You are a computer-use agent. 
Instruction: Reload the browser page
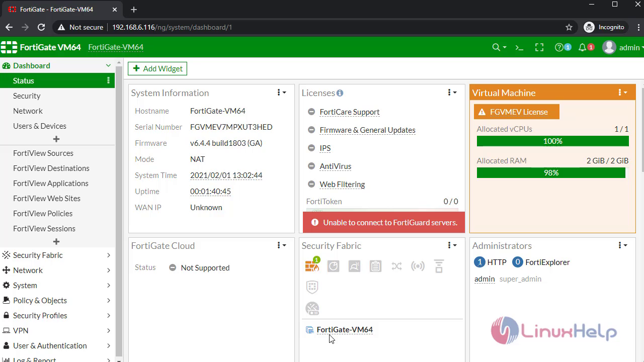[x=41, y=27]
